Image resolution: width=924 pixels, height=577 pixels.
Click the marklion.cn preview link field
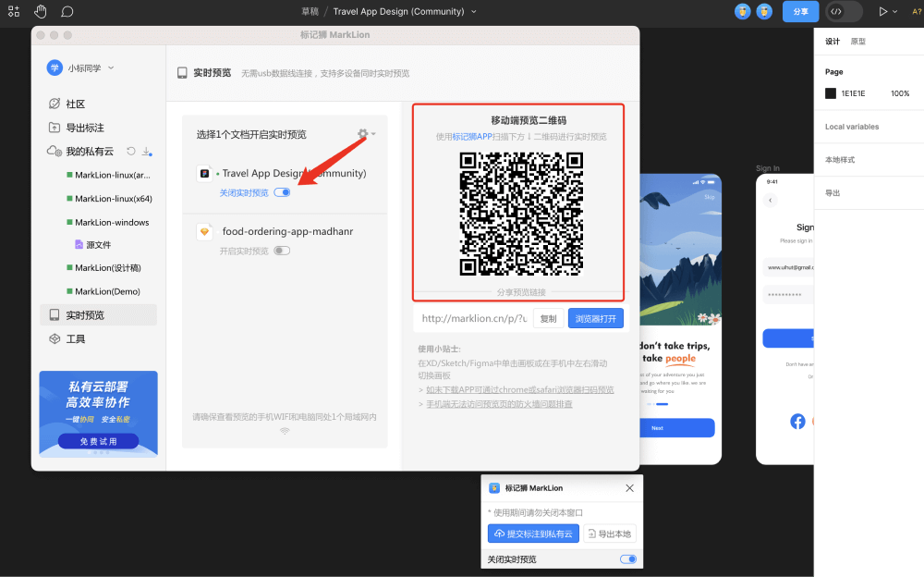tap(474, 317)
